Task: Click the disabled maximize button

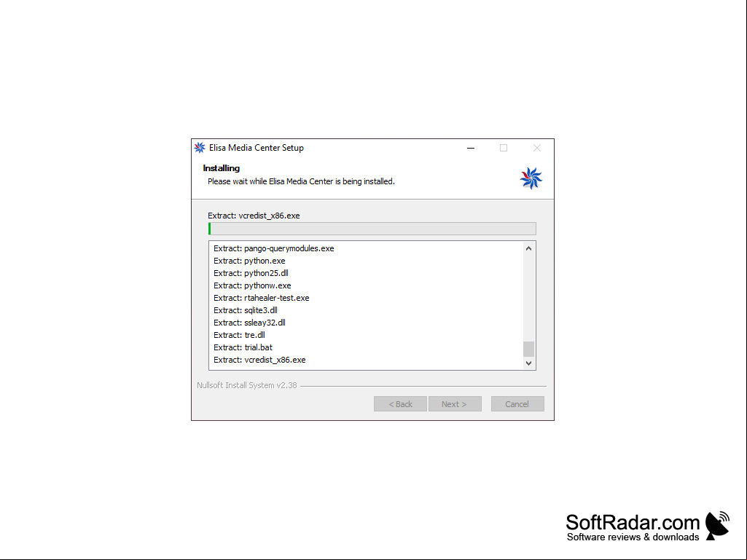Action: click(x=504, y=148)
